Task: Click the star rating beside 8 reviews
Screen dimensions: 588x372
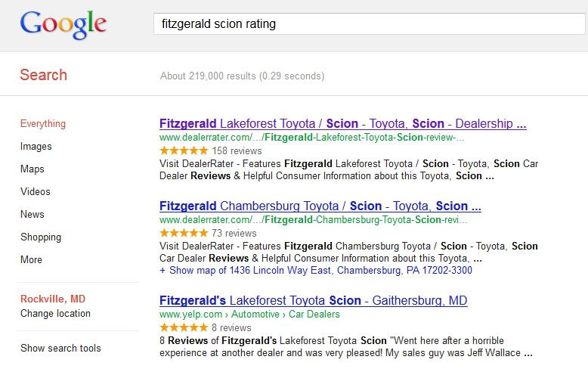Action: pyautogui.click(x=184, y=328)
